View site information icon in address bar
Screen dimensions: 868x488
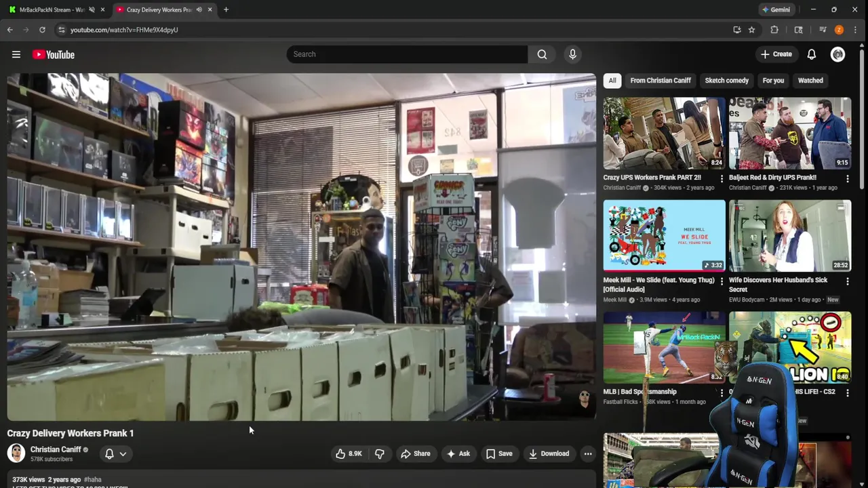(x=61, y=30)
